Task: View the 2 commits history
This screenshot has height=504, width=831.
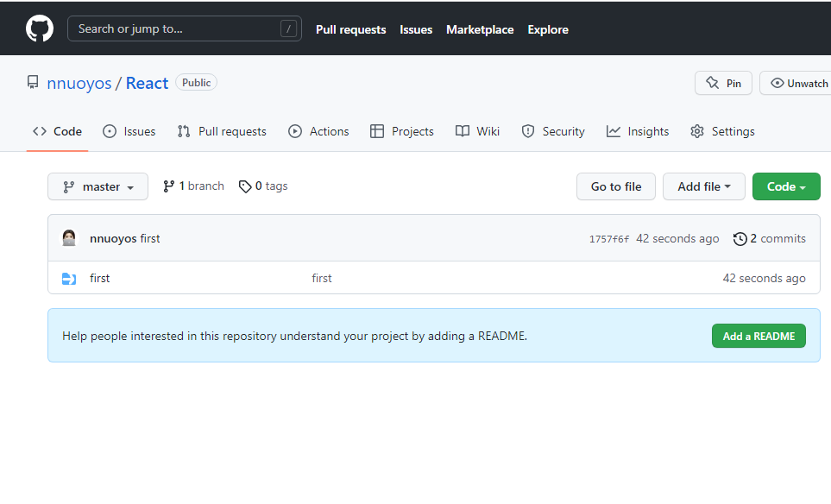Action: point(770,238)
